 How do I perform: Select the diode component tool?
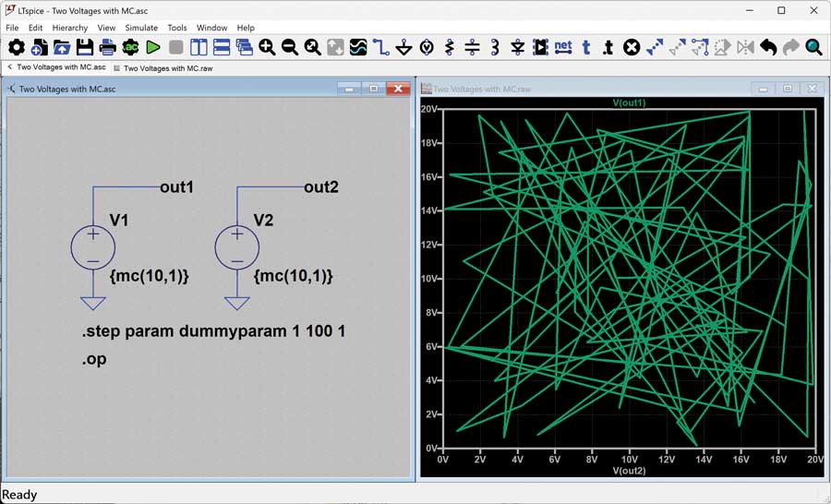(x=518, y=47)
